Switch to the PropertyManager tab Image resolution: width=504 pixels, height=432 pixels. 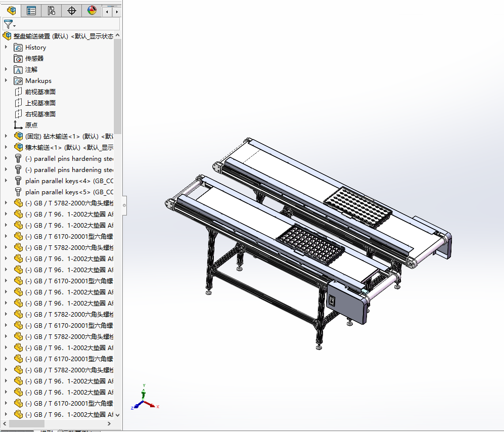[31, 11]
